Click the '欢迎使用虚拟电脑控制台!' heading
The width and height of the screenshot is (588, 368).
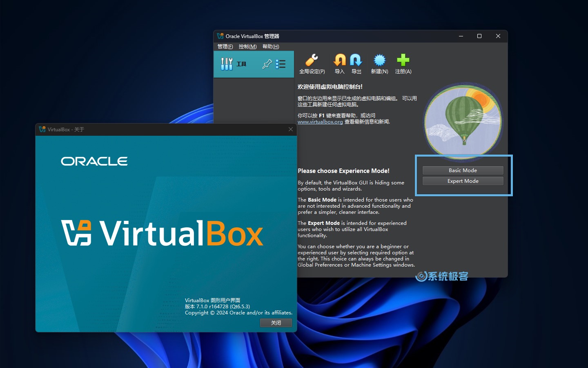[330, 87]
